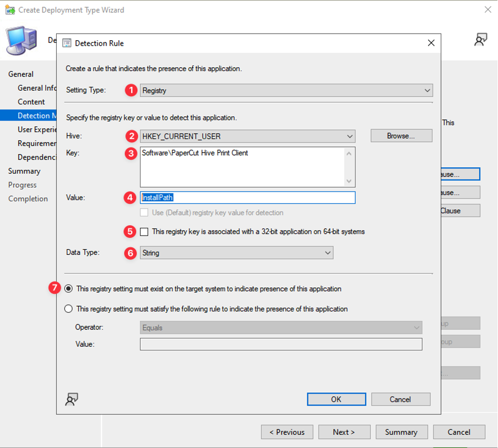This screenshot has height=448, width=498.
Task: Click the 'Setting Type:' label
Action: (x=86, y=90)
